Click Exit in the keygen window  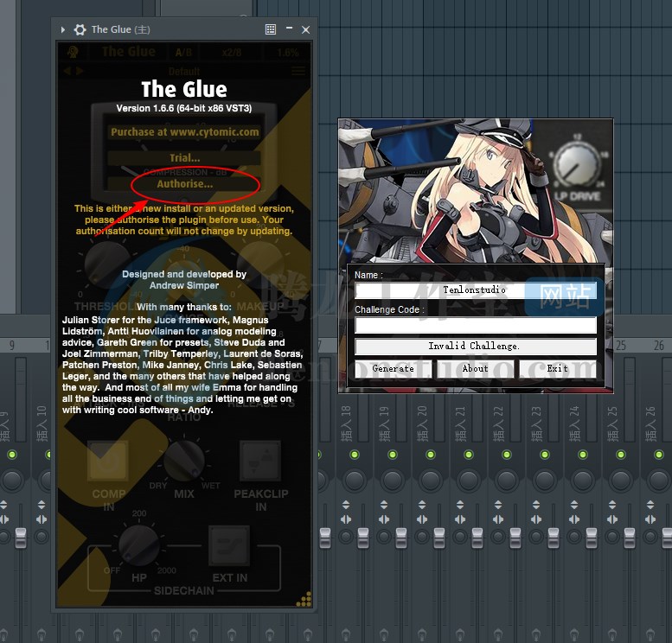click(558, 368)
